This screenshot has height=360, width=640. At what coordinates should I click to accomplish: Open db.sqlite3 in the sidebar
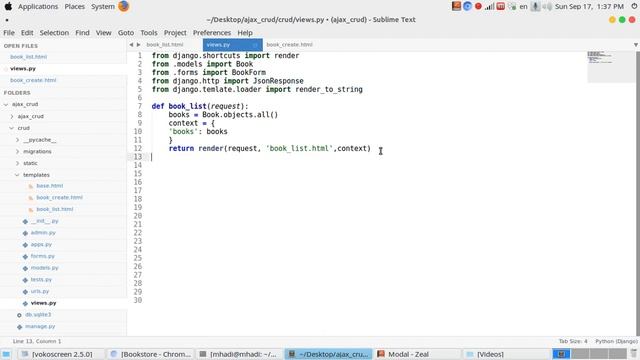pos(38,315)
